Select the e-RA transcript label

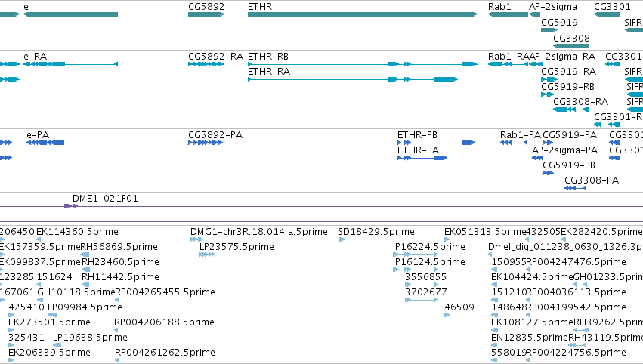pyautogui.click(x=36, y=56)
